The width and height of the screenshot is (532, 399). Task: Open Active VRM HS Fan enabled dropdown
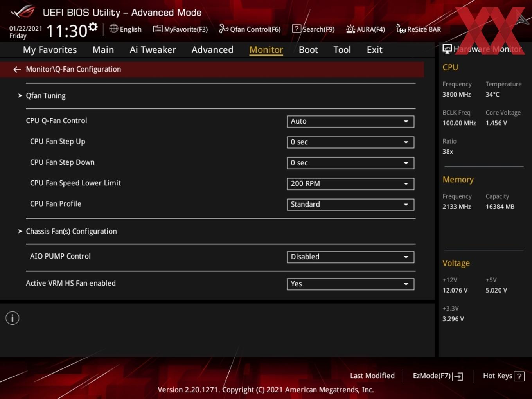tap(350, 284)
